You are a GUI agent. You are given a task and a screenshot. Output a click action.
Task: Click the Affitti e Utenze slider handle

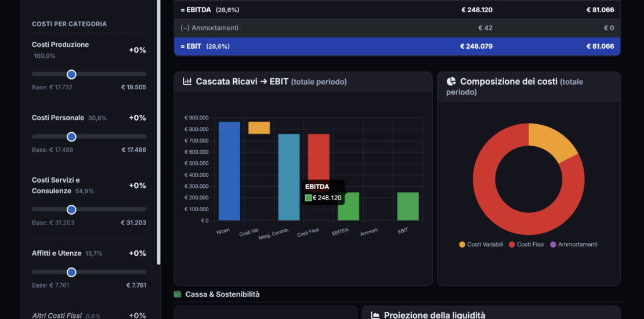[x=71, y=272]
